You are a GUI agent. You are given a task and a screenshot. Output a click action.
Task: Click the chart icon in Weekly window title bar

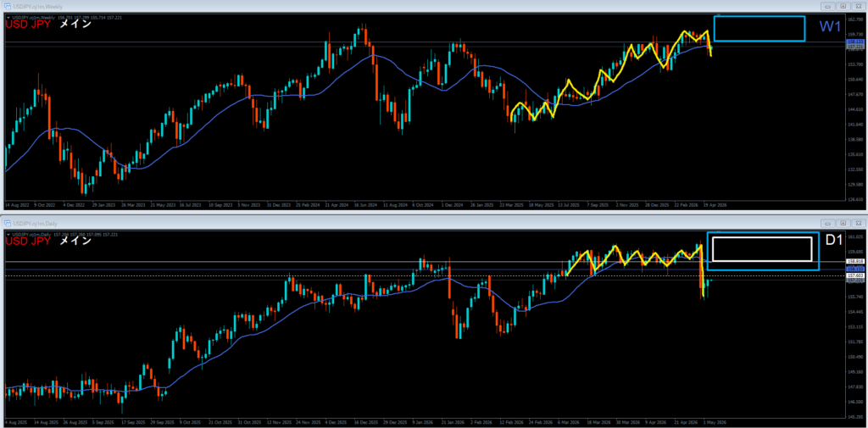7,6
